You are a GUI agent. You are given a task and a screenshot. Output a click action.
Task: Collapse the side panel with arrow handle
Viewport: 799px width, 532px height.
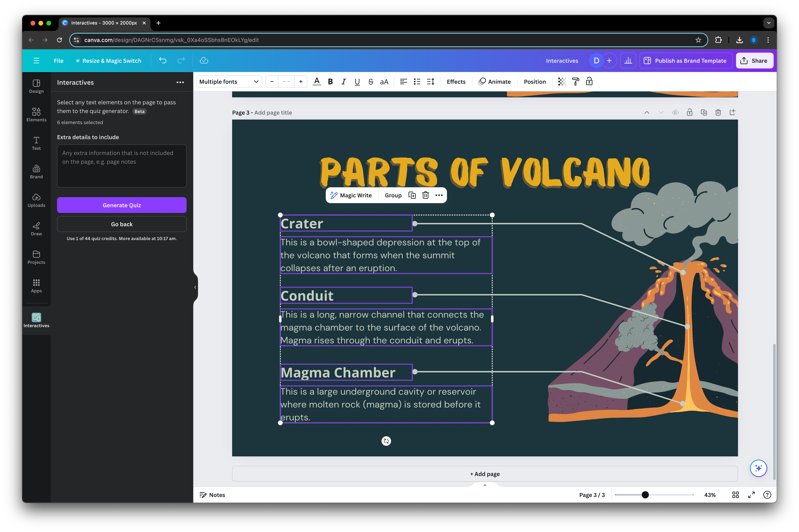[195, 287]
